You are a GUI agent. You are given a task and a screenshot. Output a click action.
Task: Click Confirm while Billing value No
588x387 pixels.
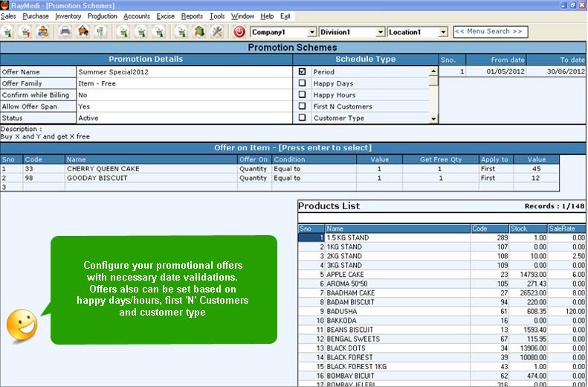(x=184, y=95)
